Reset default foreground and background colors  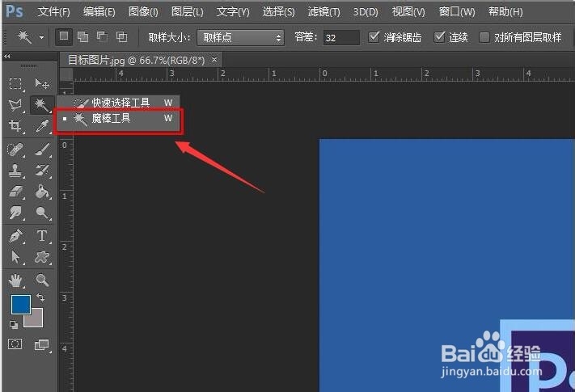(x=14, y=325)
